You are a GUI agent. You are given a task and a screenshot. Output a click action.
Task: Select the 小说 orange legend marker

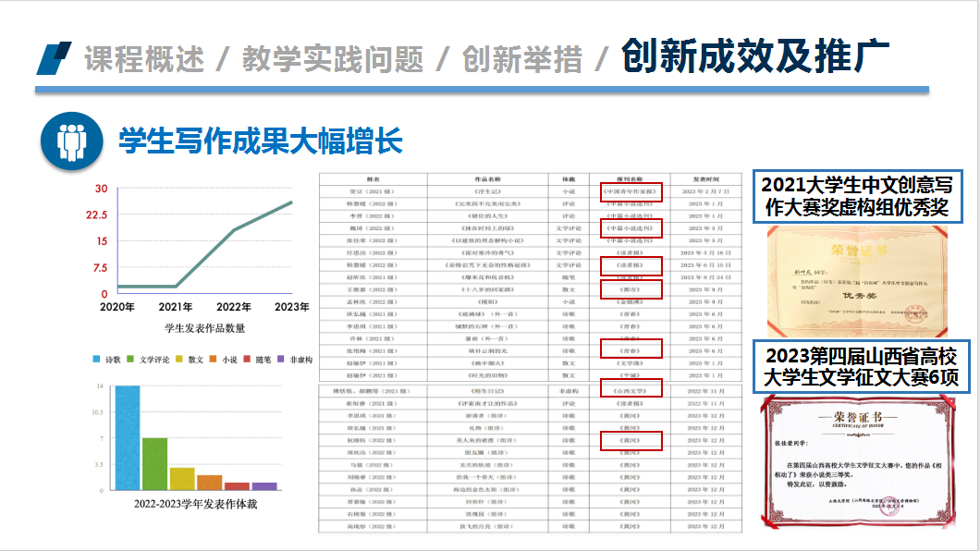(213, 359)
